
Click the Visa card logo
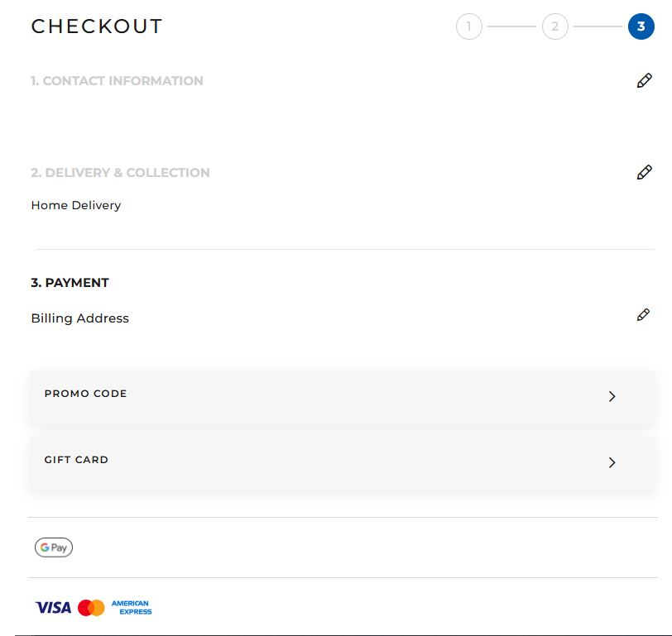coord(53,608)
